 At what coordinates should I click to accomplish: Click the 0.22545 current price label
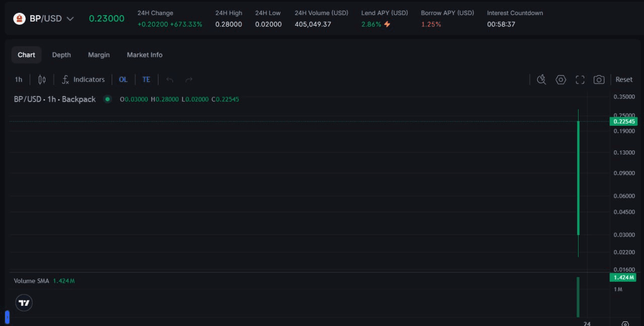click(x=623, y=121)
